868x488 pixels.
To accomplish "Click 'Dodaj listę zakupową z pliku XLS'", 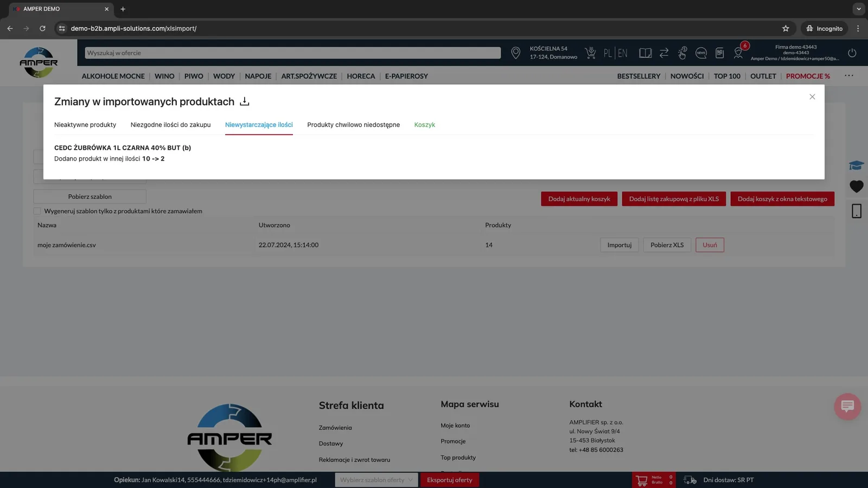I will click(x=674, y=199).
